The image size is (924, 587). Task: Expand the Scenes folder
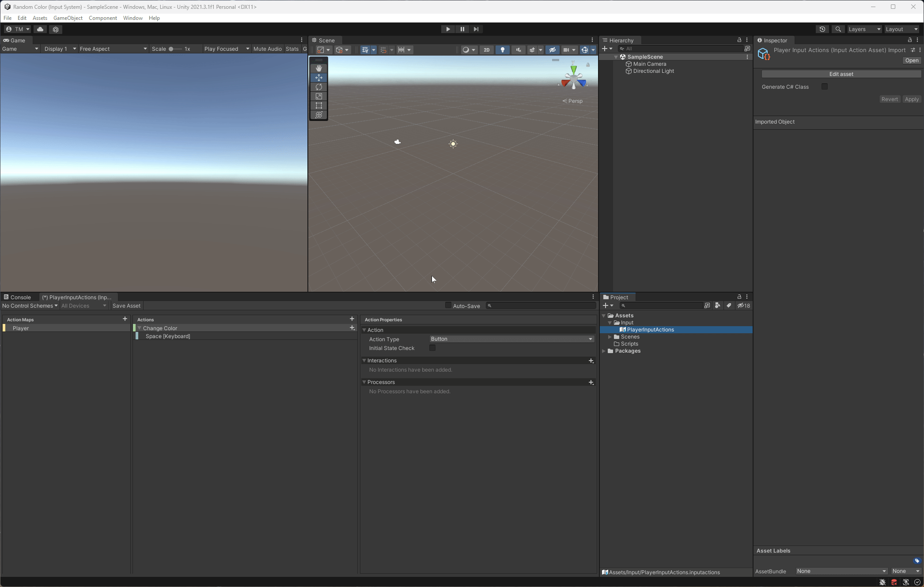610,337
